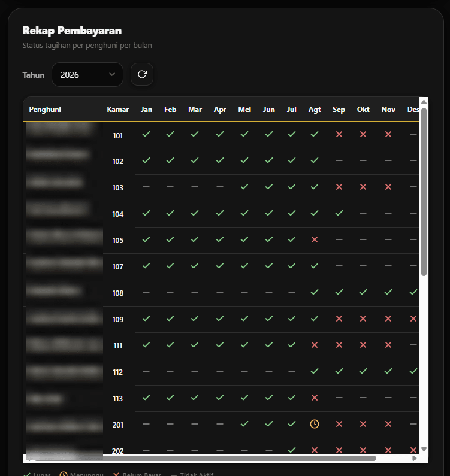Click the Apr column header
450x476 pixels.
point(220,110)
